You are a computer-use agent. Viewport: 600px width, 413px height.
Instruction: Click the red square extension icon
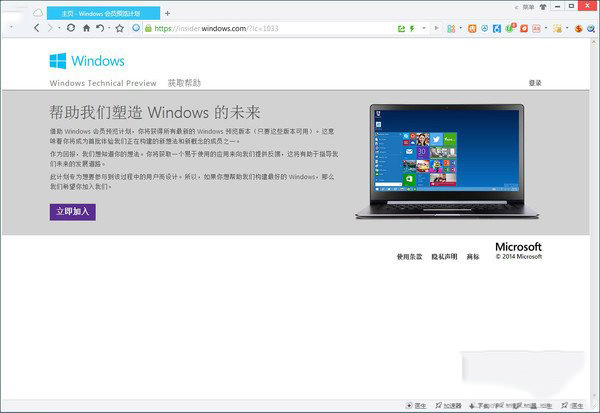524,29
